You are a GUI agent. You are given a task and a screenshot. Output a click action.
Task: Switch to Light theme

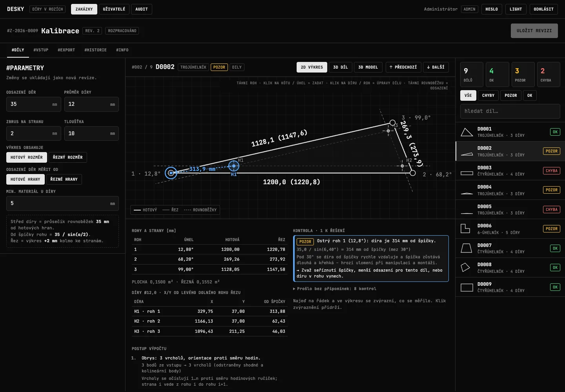coord(516,9)
